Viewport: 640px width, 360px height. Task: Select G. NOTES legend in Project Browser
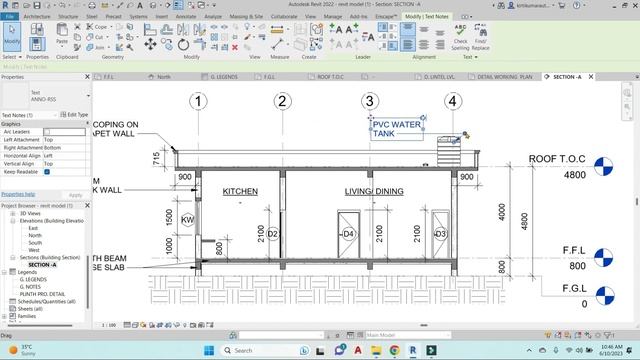30,287
